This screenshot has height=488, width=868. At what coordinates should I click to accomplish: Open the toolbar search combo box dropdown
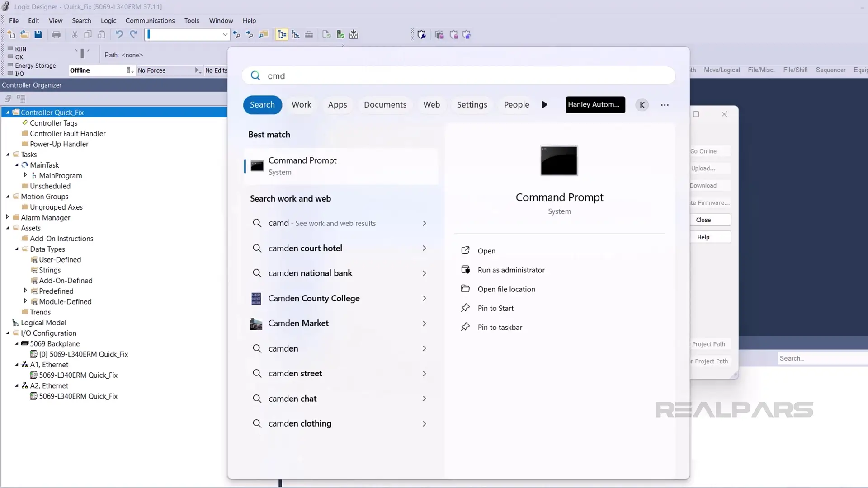click(x=225, y=34)
